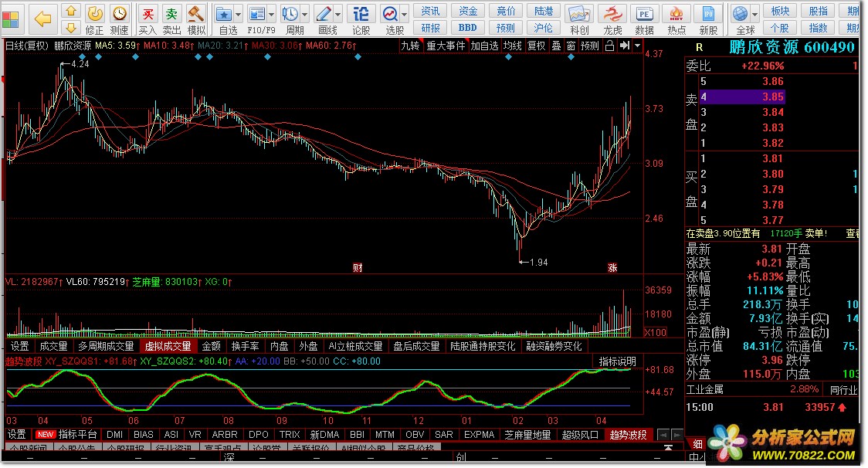The image size is (868, 468).
Task: Click the 卖出 sell icon
Action: 171,13
